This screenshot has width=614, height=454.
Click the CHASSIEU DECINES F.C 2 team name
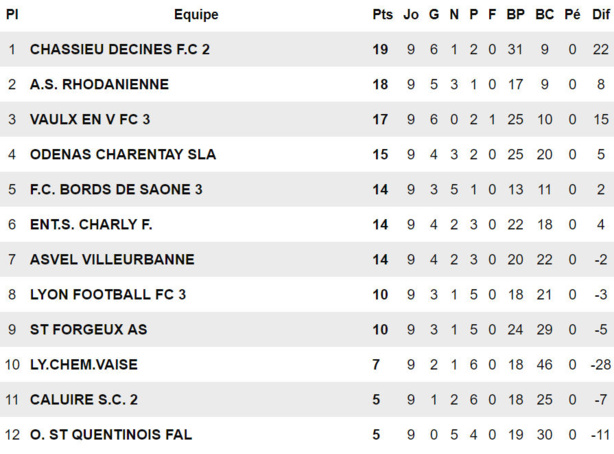[119, 49]
